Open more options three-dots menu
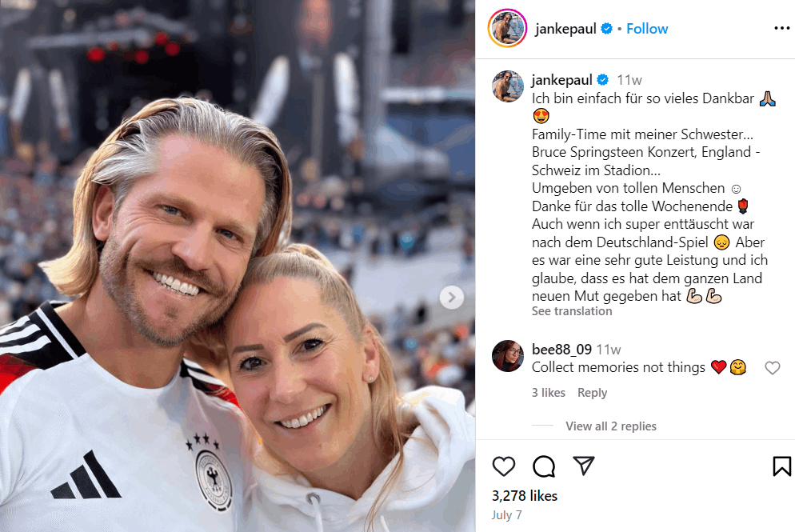This screenshot has height=532, width=795. 782,29
